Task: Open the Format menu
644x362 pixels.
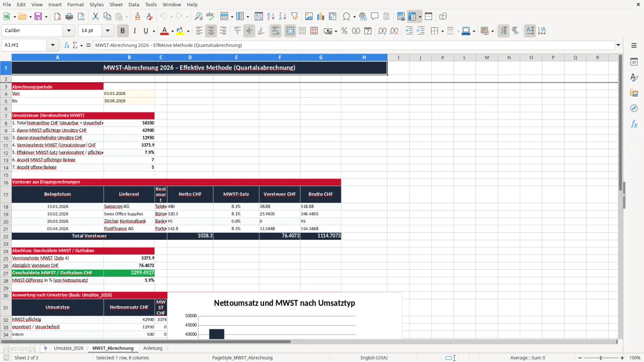Action: pos(75,4)
